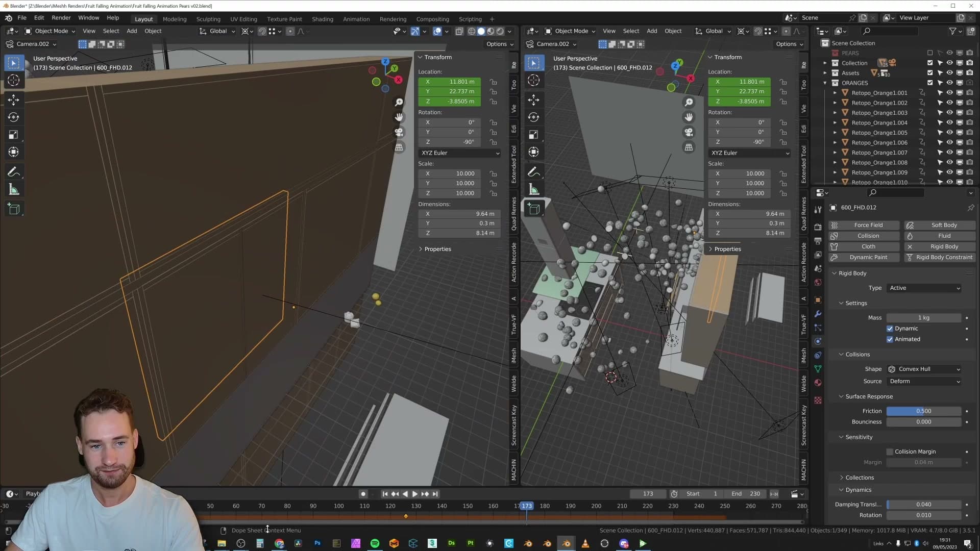Select the Rotate tool in left viewport
Viewport: 980px width, 551px height.
pyautogui.click(x=14, y=117)
